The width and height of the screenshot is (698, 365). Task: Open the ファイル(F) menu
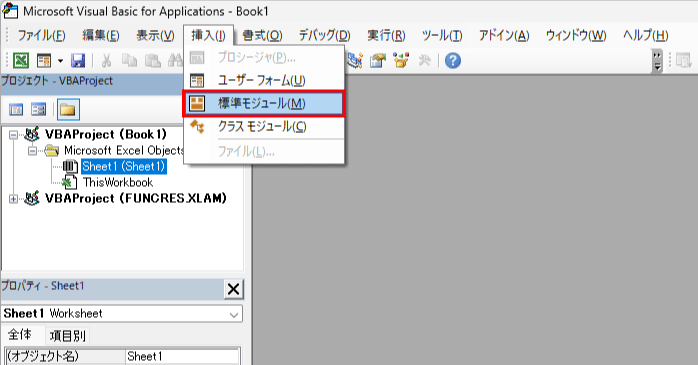pos(41,35)
